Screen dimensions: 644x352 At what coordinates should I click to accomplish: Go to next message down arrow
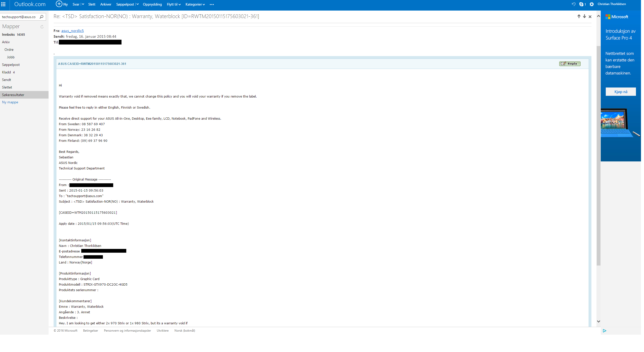point(584,16)
